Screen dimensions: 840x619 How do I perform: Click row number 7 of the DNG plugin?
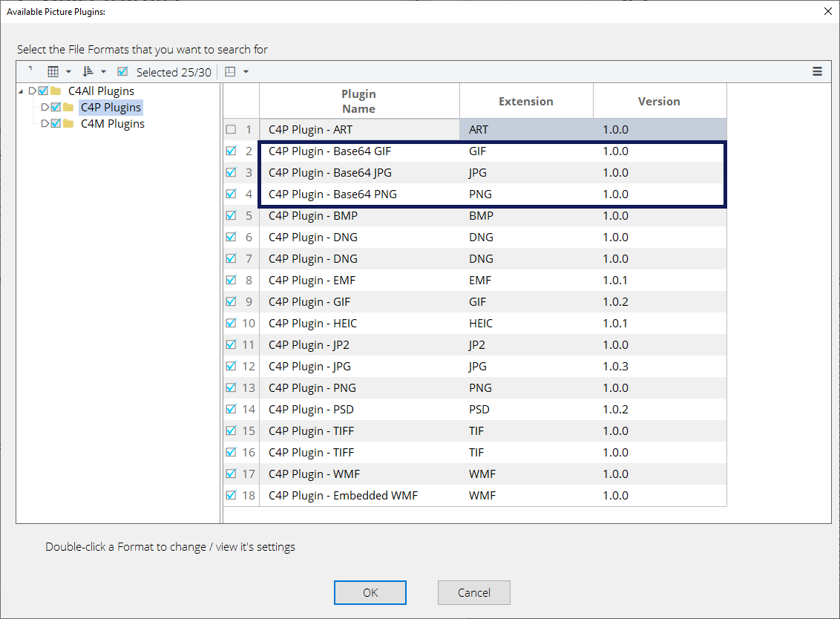click(x=249, y=258)
